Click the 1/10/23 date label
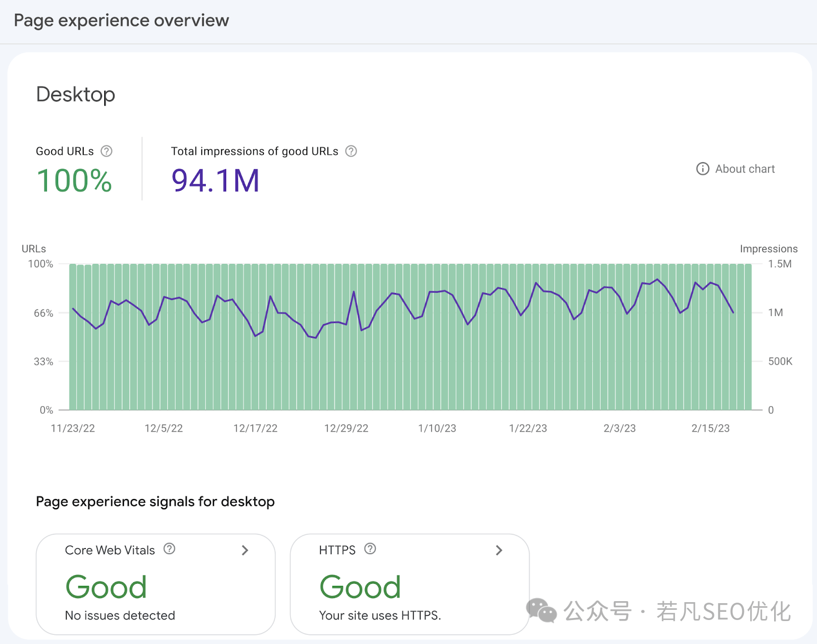The image size is (817, 644). coord(437,428)
